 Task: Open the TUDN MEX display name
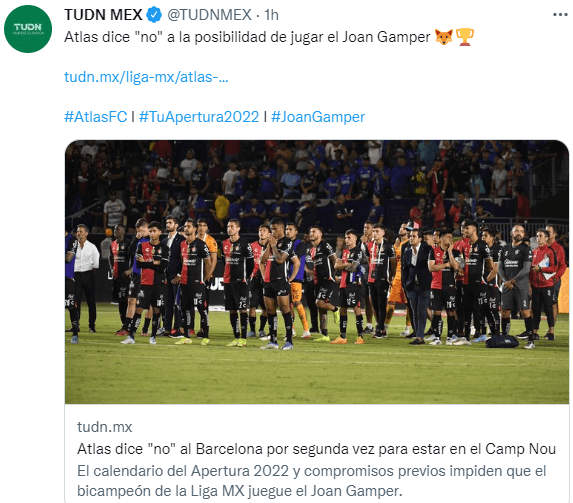click(x=103, y=15)
